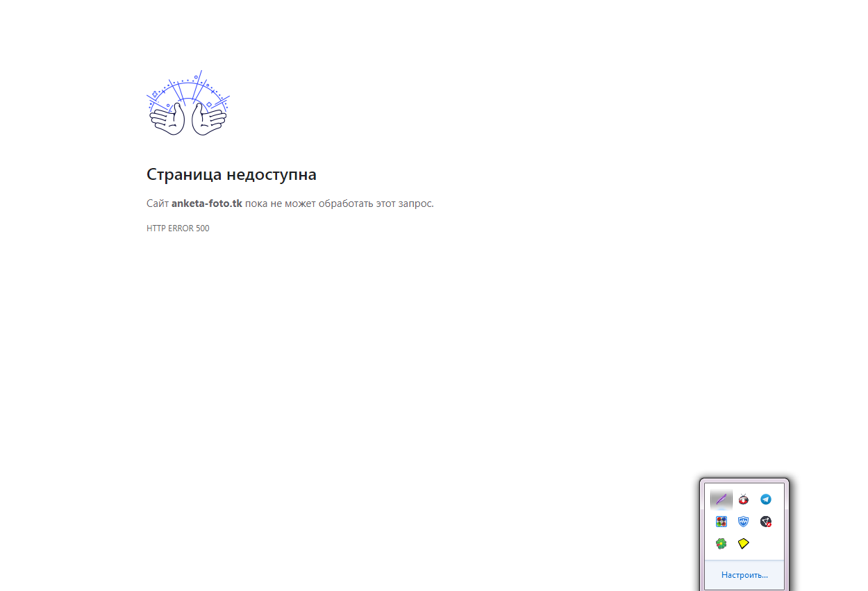
Task: Click the bold anketa-foto.tk domain text
Action: pos(207,203)
